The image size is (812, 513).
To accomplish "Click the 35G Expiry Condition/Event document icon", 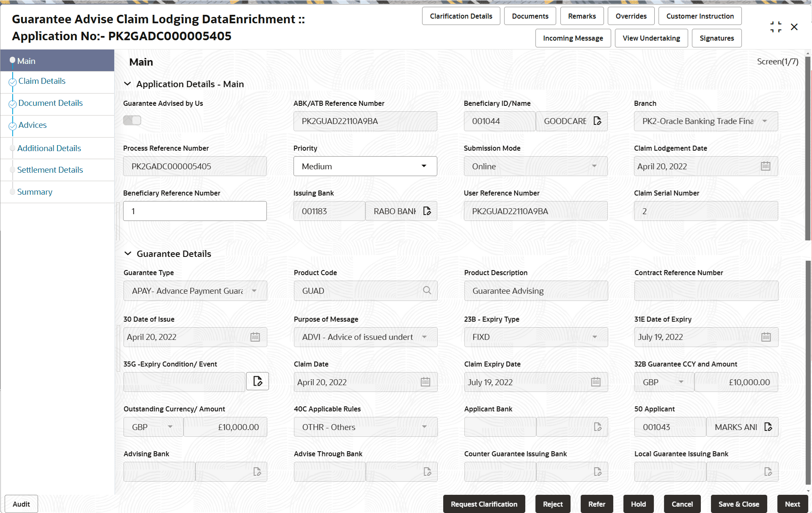I will click(x=257, y=381).
